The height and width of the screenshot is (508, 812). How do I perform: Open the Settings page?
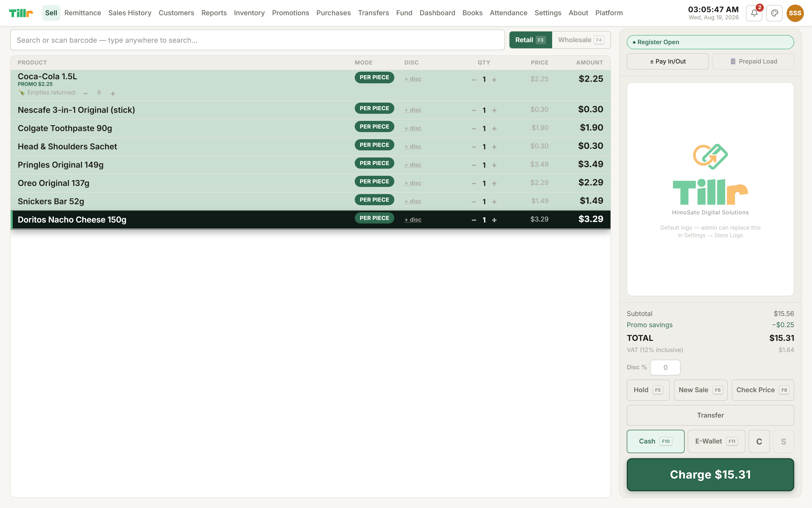coord(548,13)
